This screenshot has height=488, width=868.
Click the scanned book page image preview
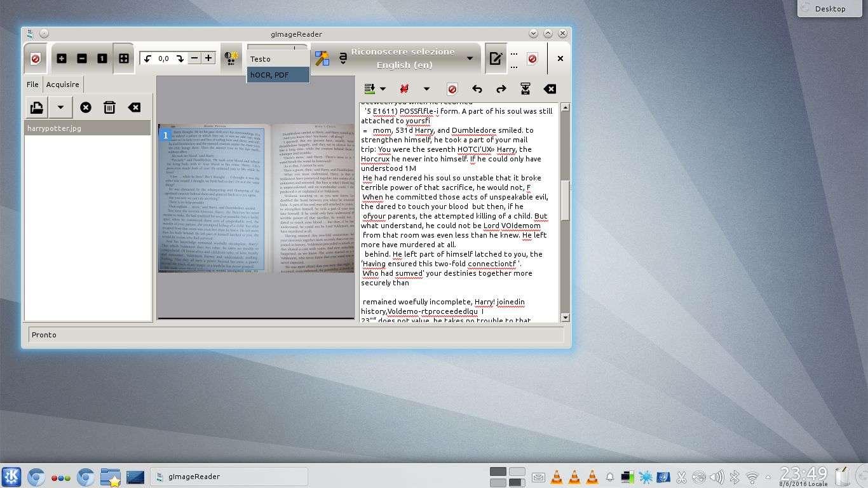pos(256,198)
